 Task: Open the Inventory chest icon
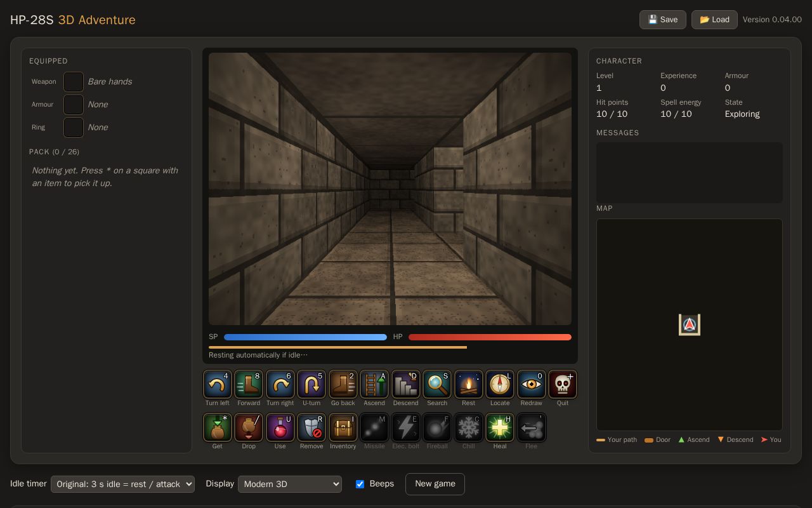pyautogui.click(x=343, y=427)
